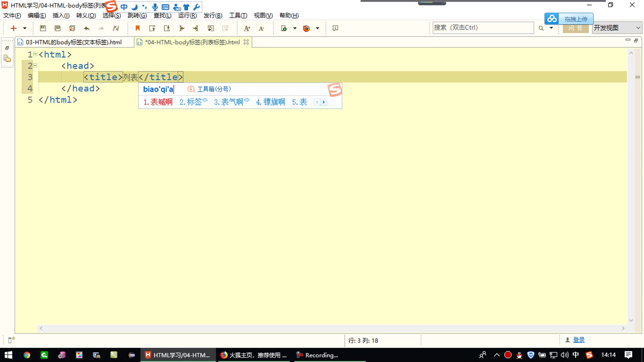Switch to 03-HTML的body标签(文本标签).html tab

tap(74, 42)
